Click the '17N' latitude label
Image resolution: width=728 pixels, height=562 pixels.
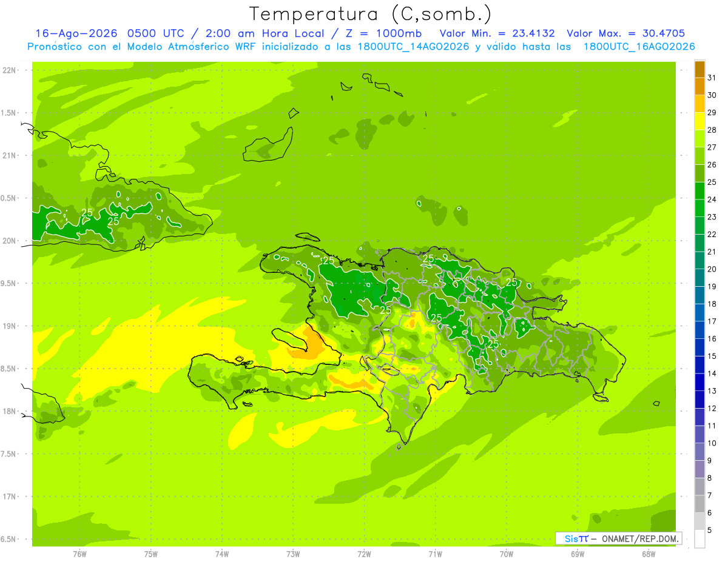pyautogui.click(x=9, y=497)
